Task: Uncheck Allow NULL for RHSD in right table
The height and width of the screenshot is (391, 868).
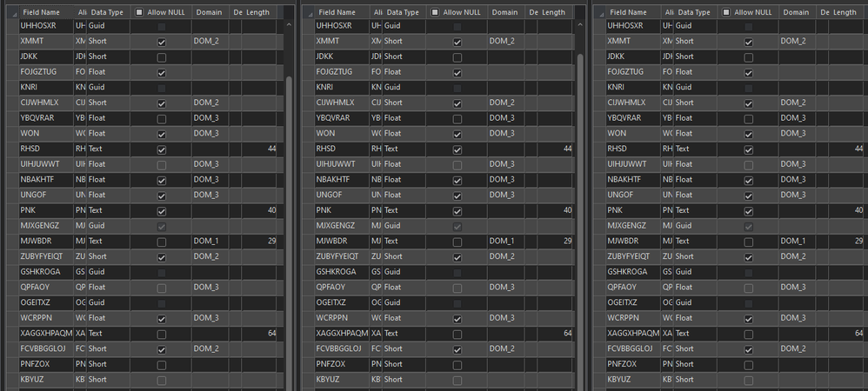Action: click(x=749, y=149)
